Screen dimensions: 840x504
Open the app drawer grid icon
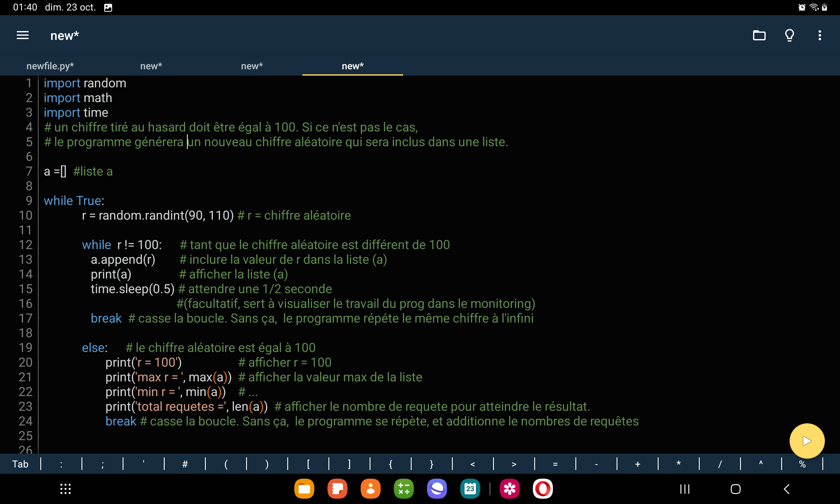(x=65, y=489)
